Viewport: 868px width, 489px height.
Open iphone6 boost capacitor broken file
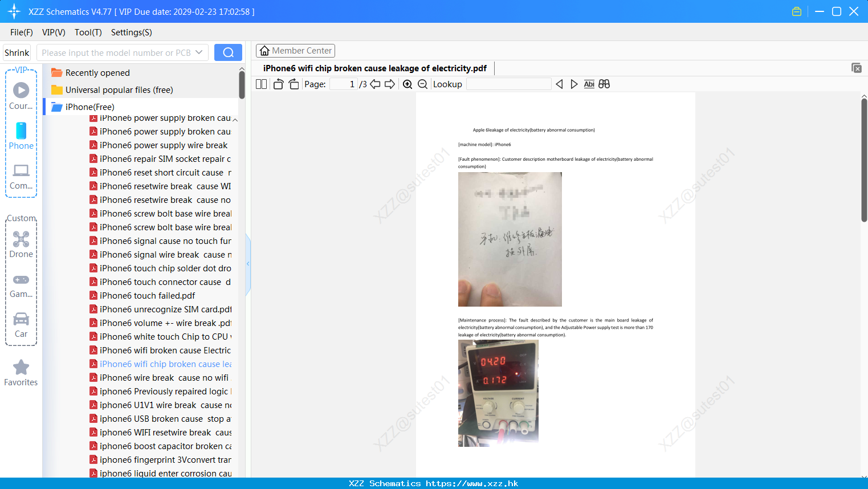tap(161, 446)
